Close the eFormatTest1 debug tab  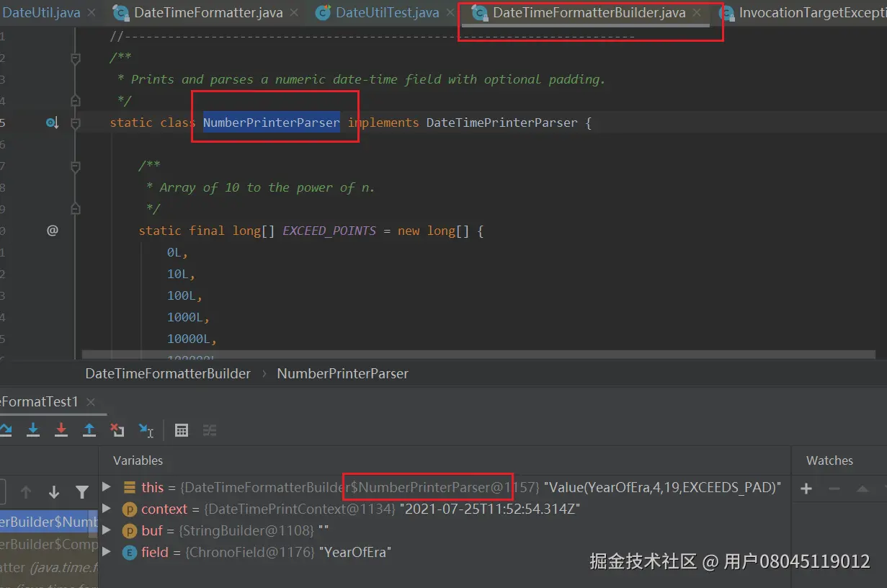point(91,401)
